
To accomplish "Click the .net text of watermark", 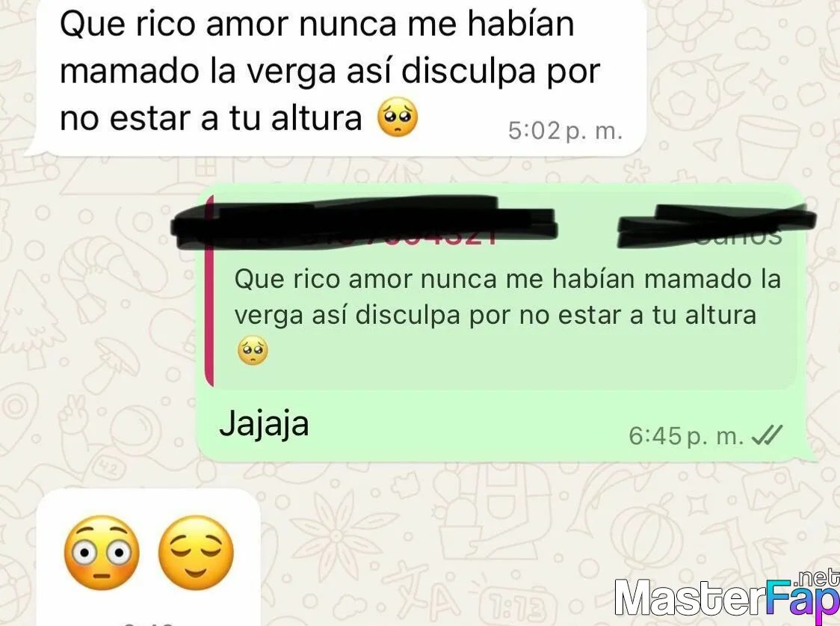I will [x=818, y=577].
